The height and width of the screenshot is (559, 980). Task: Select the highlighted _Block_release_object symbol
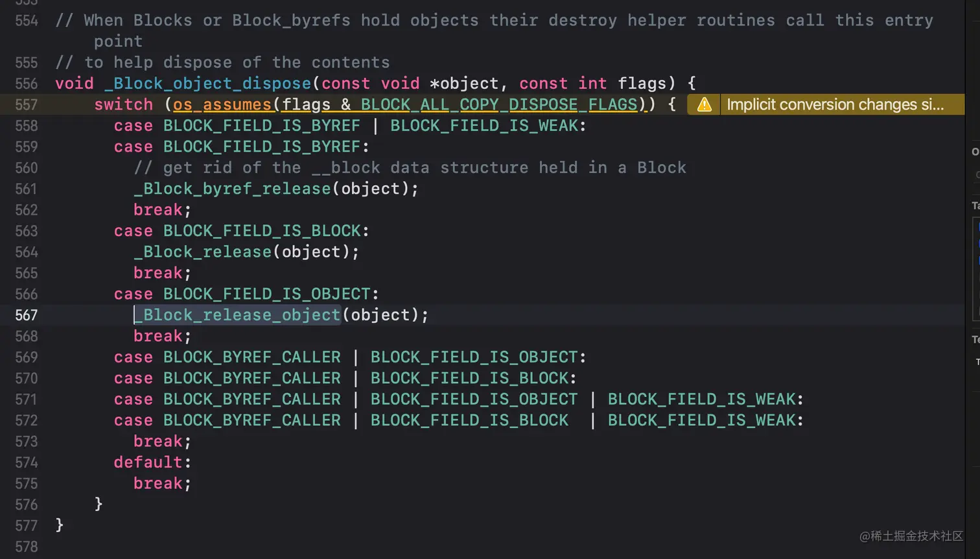click(237, 315)
